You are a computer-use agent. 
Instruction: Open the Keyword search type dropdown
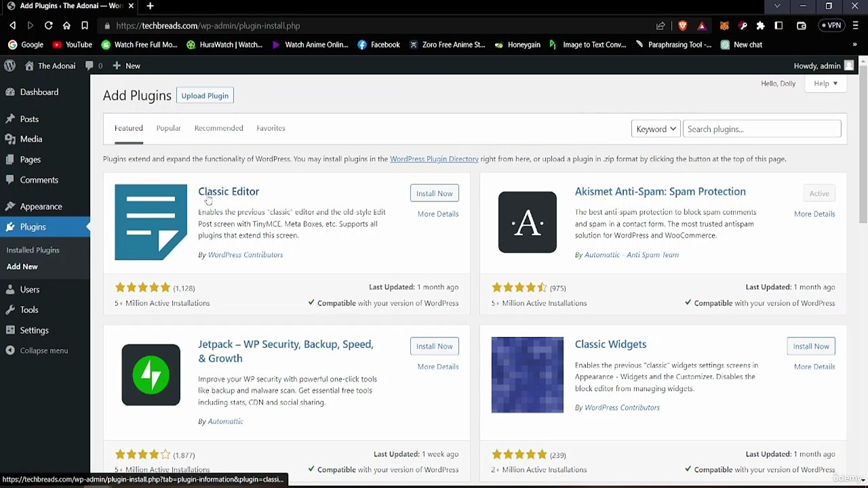click(656, 129)
